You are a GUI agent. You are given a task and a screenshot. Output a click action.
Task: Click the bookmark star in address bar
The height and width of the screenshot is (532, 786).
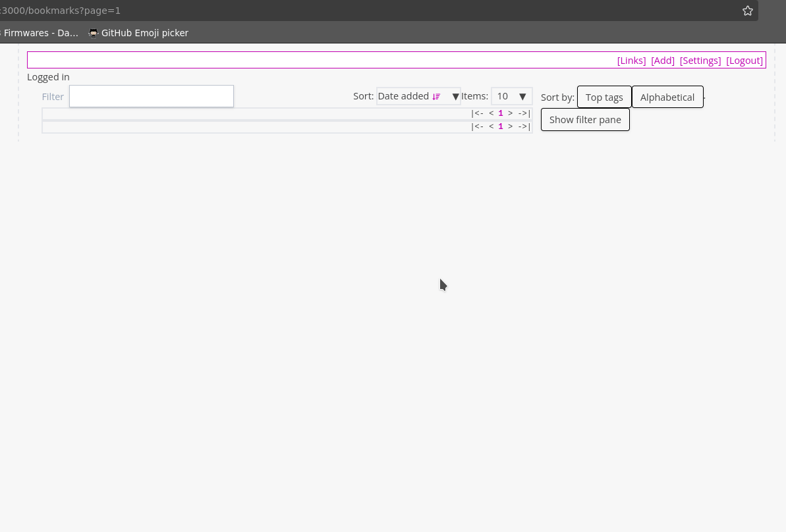pos(747,11)
